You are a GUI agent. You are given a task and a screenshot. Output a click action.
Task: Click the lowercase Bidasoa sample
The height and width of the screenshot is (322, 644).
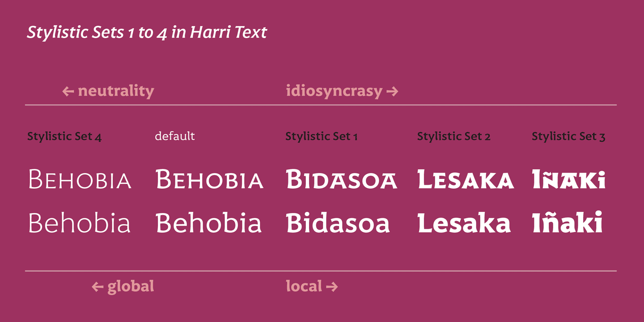[338, 222]
